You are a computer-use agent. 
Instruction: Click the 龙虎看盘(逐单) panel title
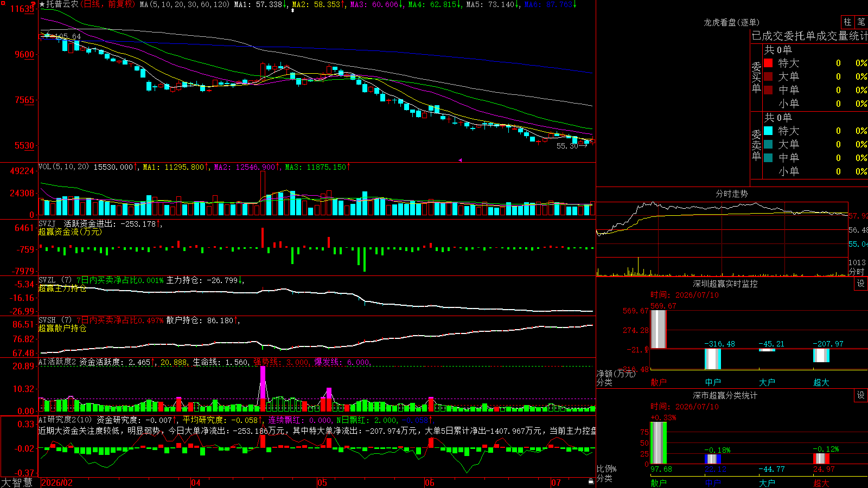pyautogui.click(x=731, y=22)
